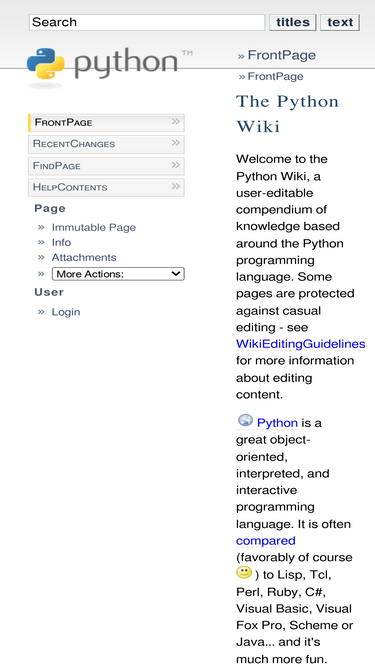Open the Attachments page link
The image size is (375, 667).
[84, 257]
